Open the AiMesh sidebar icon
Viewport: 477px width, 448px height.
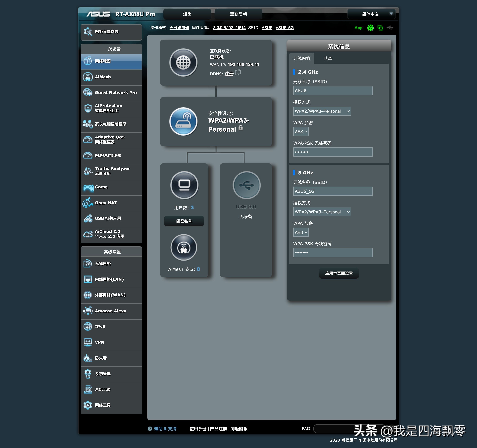[x=88, y=77]
